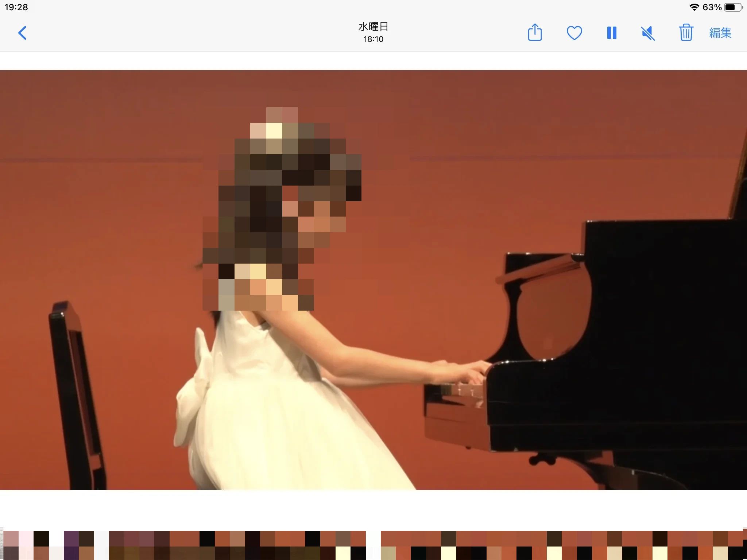The image size is (747, 560).
Task: Tap the Wi-Fi status icon
Action: point(694,7)
